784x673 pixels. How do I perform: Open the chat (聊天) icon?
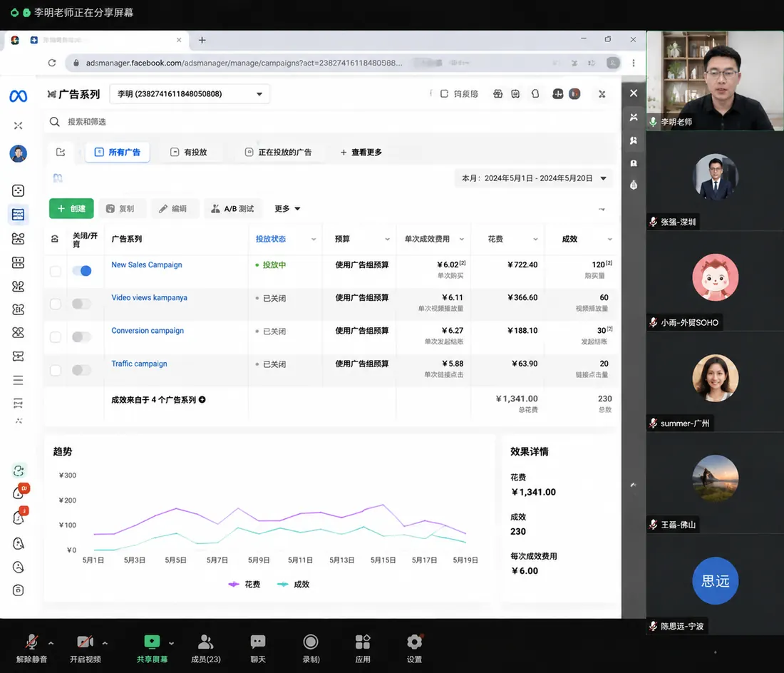[x=258, y=642]
